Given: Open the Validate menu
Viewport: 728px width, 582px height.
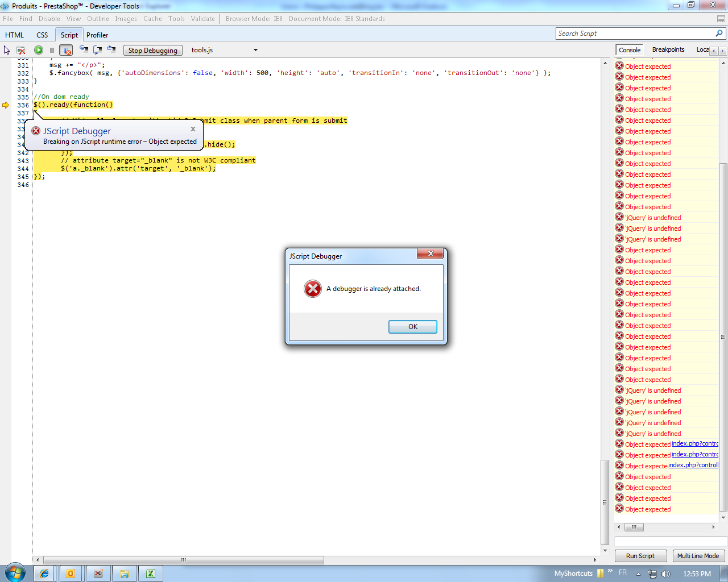Looking at the screenshot, I should (x=202, y=19).
